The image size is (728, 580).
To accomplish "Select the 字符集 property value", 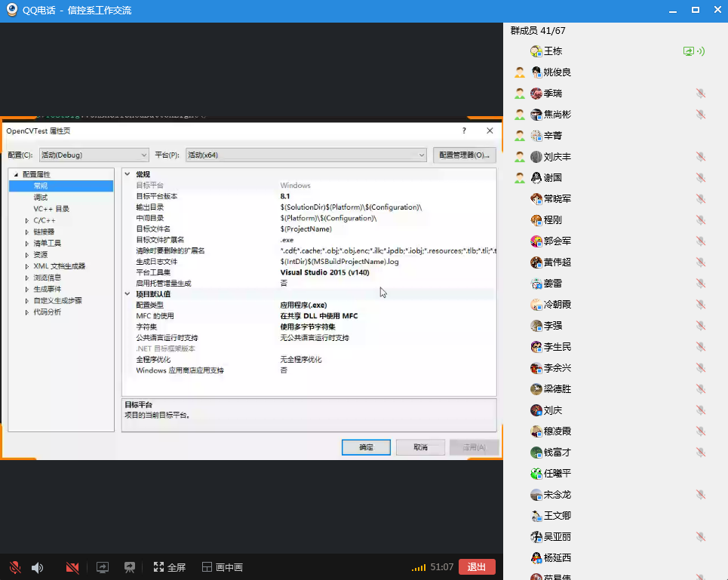I will [308, 327].
